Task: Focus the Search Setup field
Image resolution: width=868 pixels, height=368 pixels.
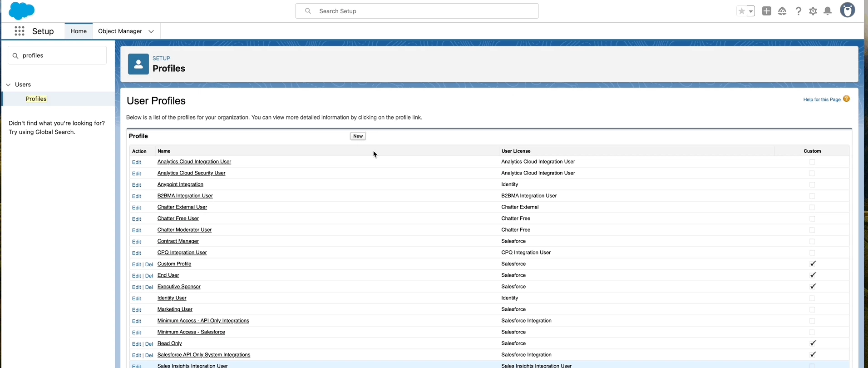Action: [417, 11]
